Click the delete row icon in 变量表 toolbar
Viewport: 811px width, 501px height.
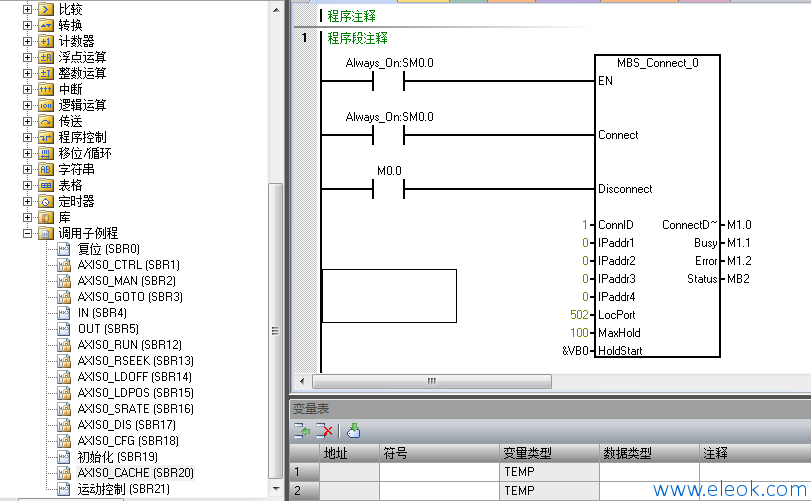pos(324,431)
